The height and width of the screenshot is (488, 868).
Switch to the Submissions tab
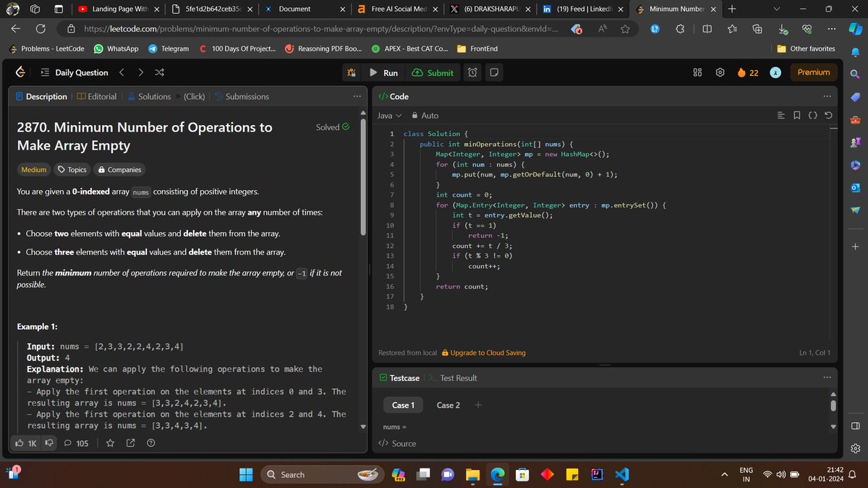[x=242, y=96]
